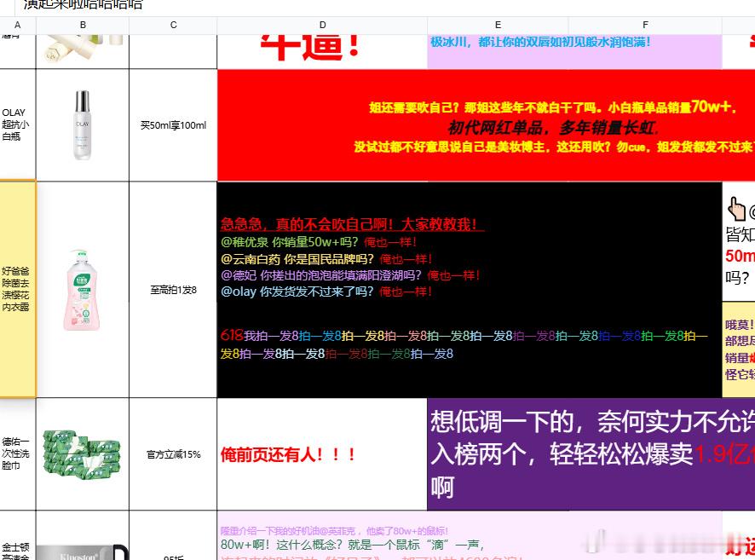Click the large red 牛逼！ text cell
The image size is (755, 560).
(x=322, y=51)
